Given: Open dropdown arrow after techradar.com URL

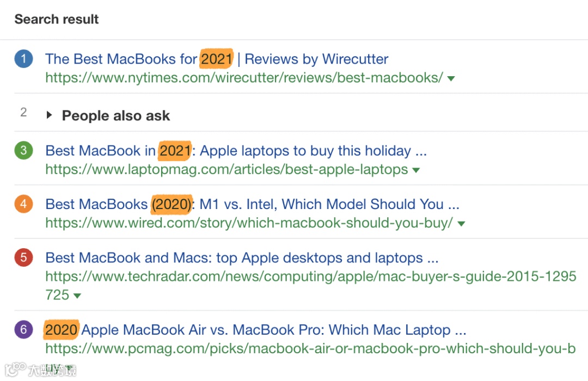Looking at the screenshot, I should (77, 296).
